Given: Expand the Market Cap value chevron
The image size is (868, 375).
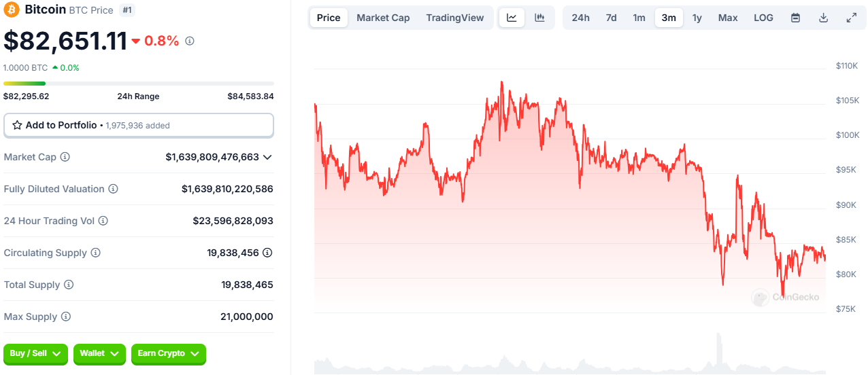Looking at the screenshot, I should 267,157.
